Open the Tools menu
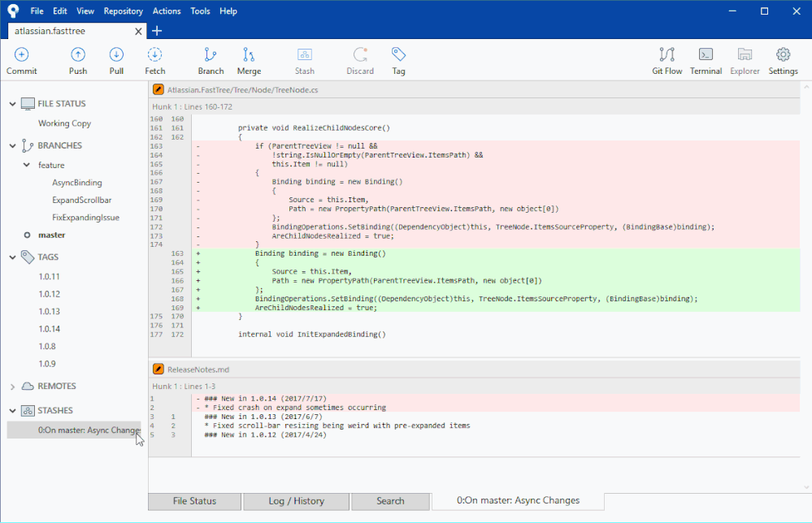Screen dimensions: 812x523 (200, 11)
